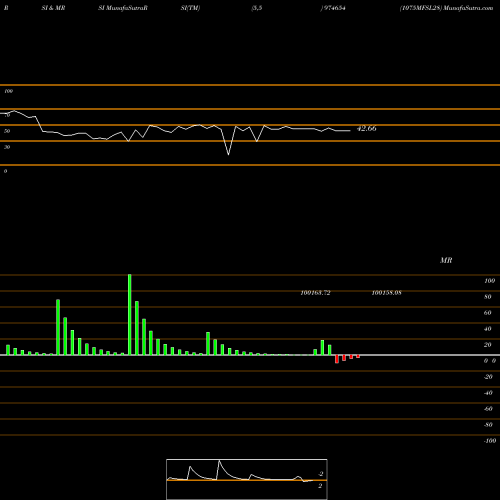Click the 80 label on MR axis
Viewport: 500px width, 500px height.
coord(488,297)
